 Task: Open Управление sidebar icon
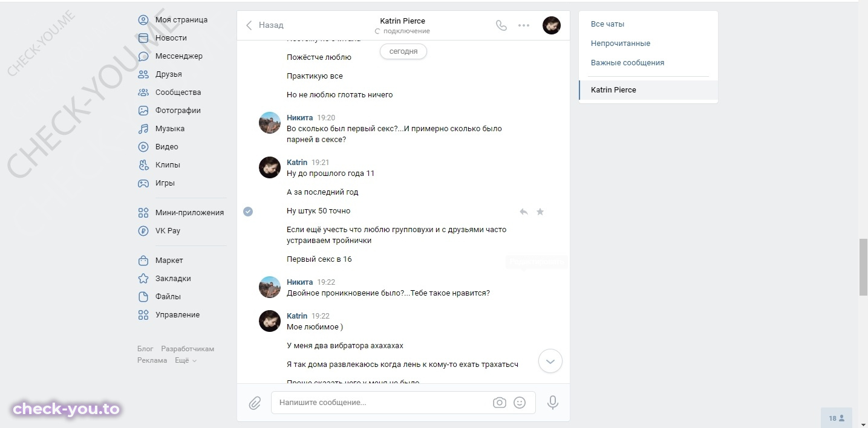click(x=143, y=315)
